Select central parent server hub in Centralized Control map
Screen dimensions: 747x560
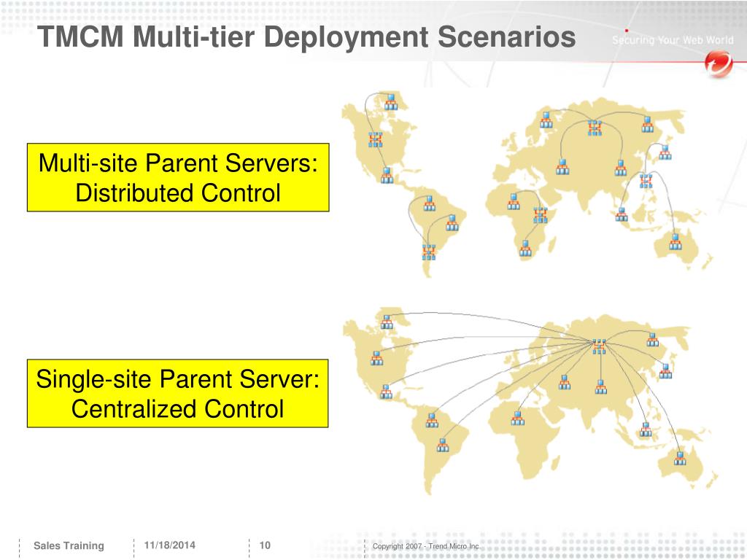tap(600, 346)
